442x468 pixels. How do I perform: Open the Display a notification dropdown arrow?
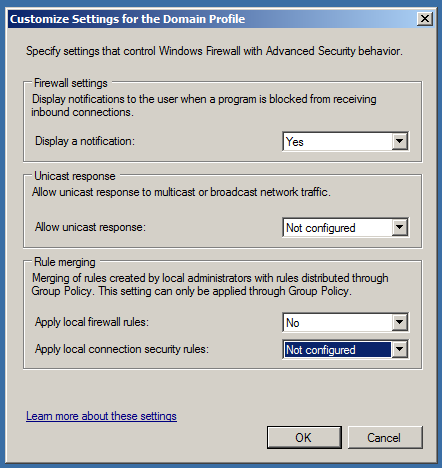399,141
